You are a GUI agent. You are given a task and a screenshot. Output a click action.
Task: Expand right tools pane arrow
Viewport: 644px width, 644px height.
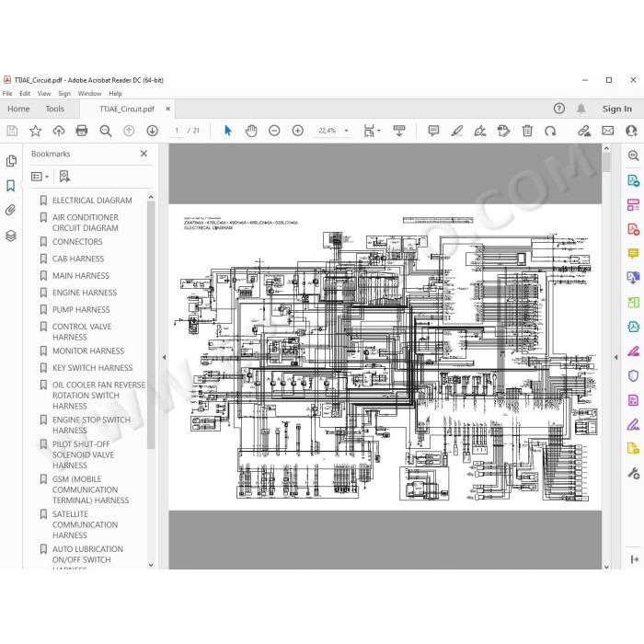pyautogui.click(x=615, y=357)
